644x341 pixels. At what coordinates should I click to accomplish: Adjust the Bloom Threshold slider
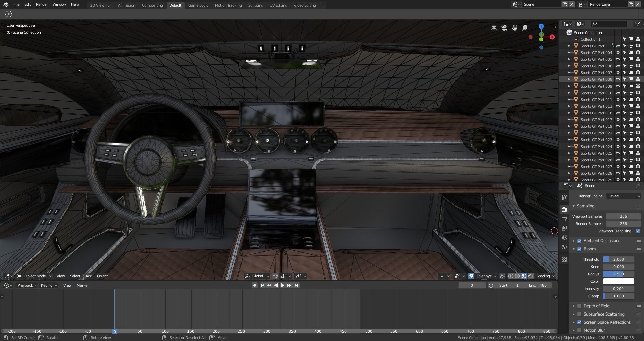619,259
